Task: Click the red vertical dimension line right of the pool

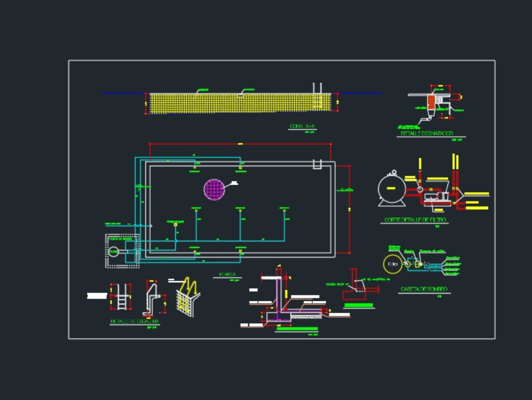Action: click(350, 209)
